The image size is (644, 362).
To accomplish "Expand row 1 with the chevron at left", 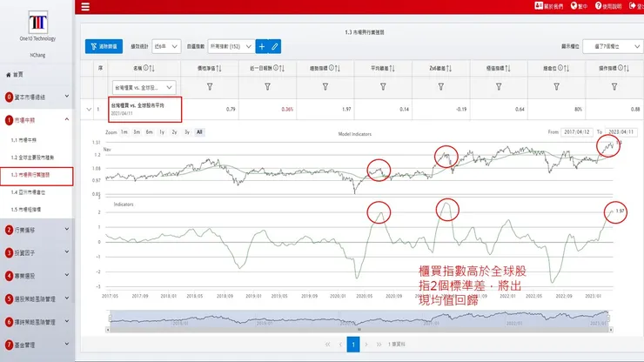I will click(x=89, y=110).
